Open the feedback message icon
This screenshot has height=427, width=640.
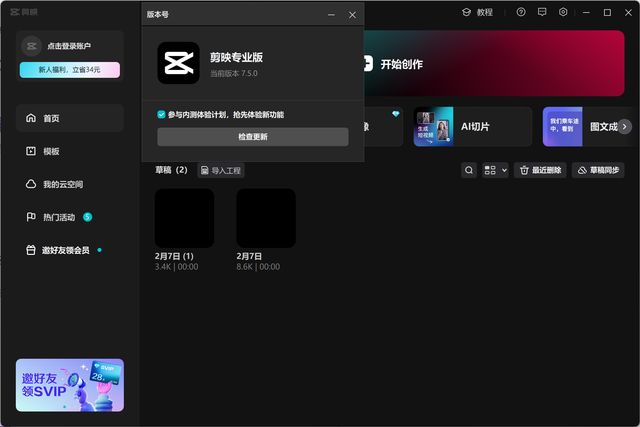tap(542, 12)
